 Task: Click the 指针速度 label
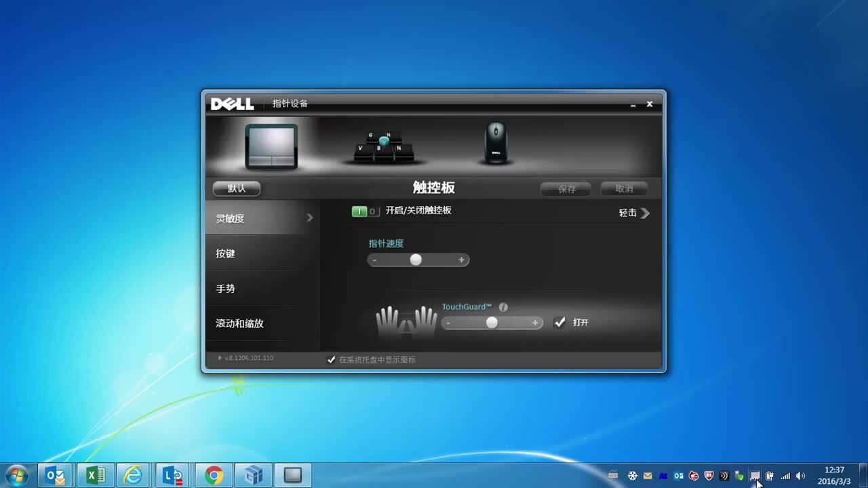[x=386, y=243]
